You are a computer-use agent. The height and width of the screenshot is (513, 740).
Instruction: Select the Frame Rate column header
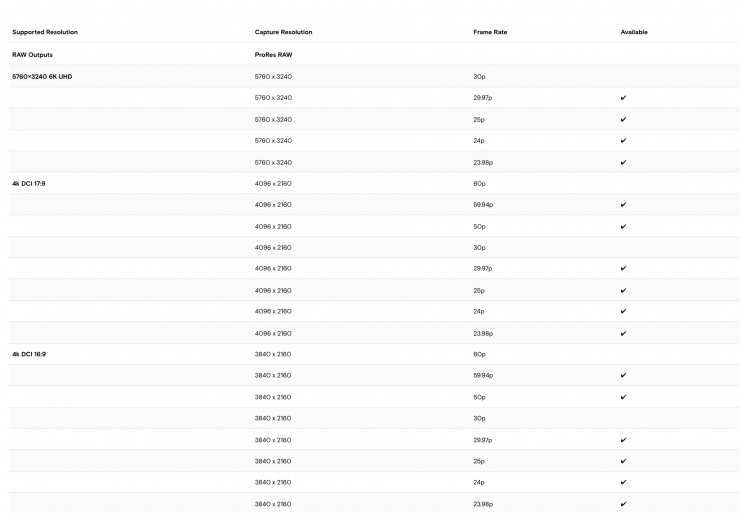[x=489, y=32]
